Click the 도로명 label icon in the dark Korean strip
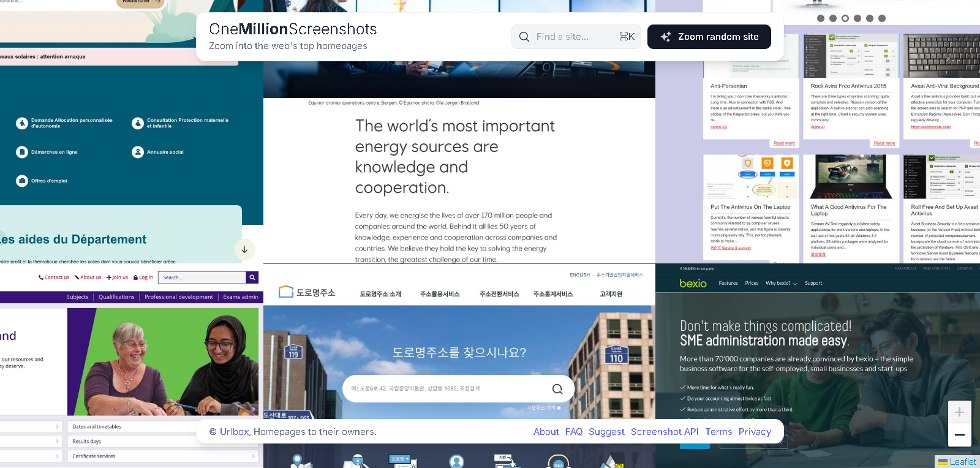This screenshot has height=468, width=980. click(x=399, y=459)
